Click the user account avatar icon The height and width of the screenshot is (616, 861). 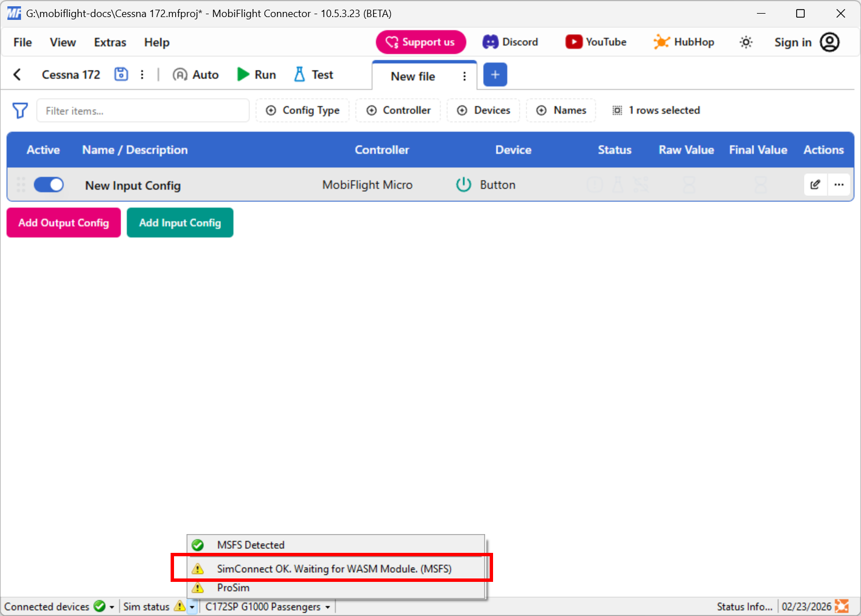click(830, 42)
